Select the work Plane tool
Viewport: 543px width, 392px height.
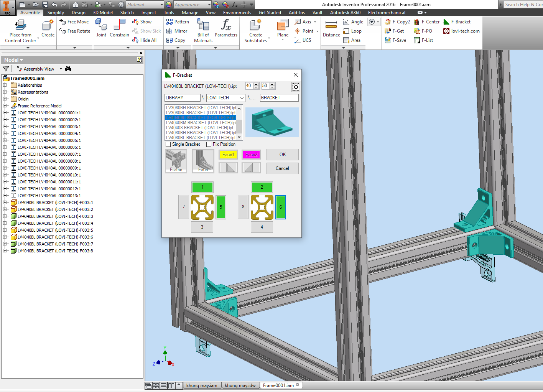tap(283, 29)
